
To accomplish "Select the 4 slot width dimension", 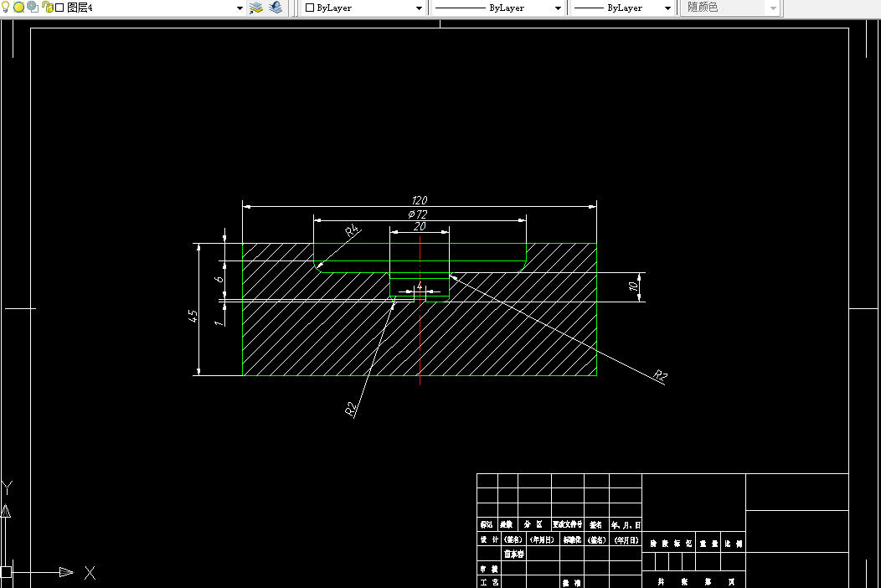I will 420,286.
